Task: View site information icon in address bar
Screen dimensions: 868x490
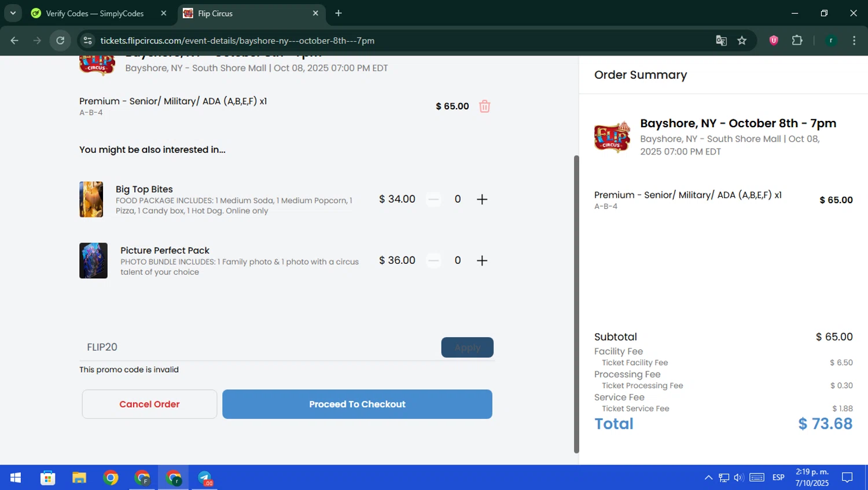Action: (87, 40)
